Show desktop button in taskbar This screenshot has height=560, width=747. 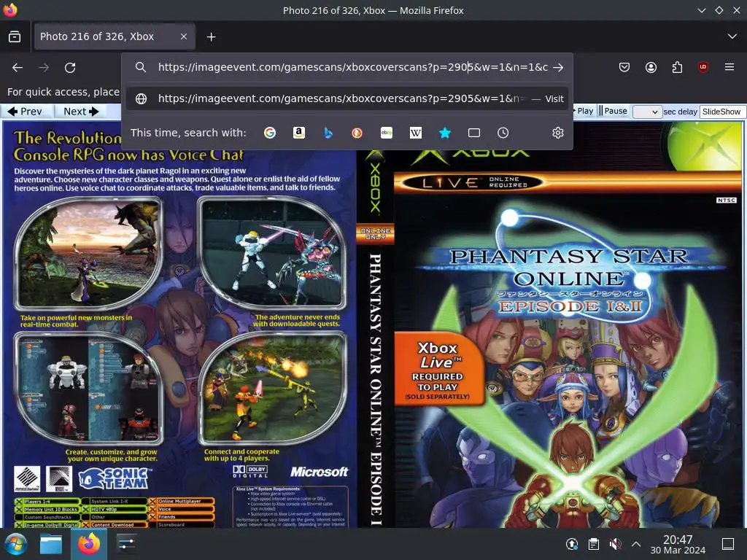click(x=728, y=544)
